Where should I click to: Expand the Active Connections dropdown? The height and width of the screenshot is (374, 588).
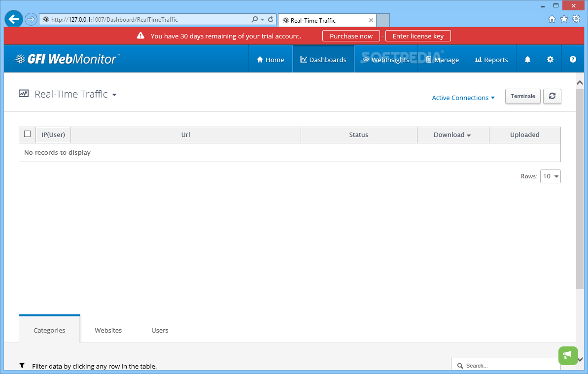pos(463,98)
